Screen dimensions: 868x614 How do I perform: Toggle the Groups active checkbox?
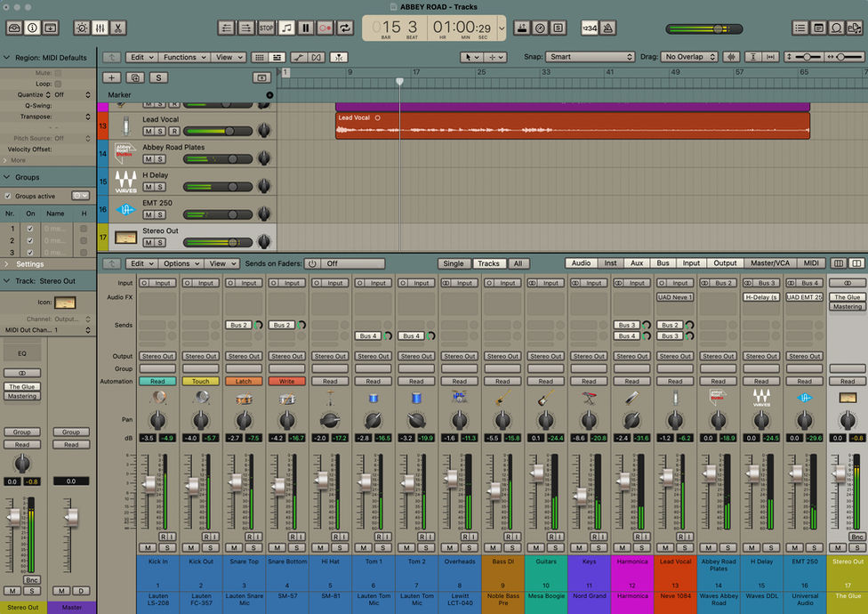pyautogui.click(x=9, y=196)
